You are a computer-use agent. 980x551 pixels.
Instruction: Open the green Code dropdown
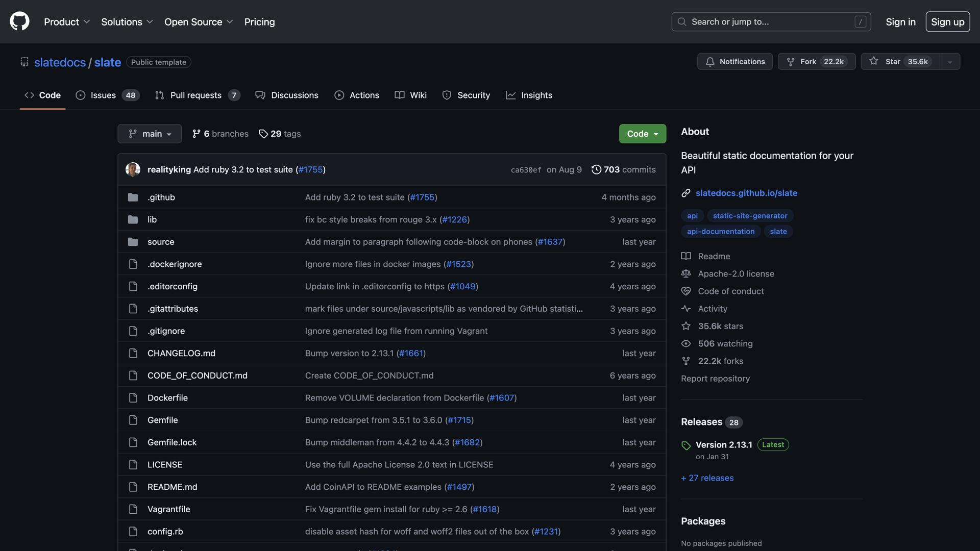point(642,134)
